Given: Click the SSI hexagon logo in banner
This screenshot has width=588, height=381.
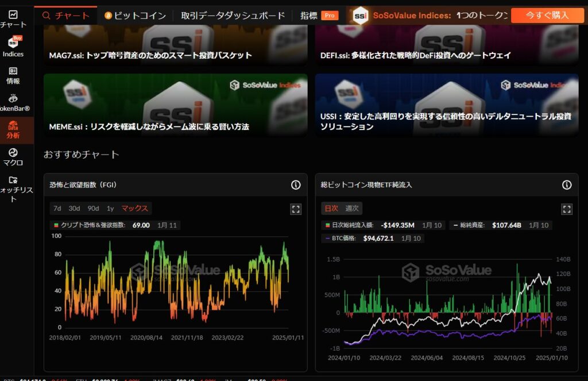Looking at the screenshot, I should click(x=361, y=16).
